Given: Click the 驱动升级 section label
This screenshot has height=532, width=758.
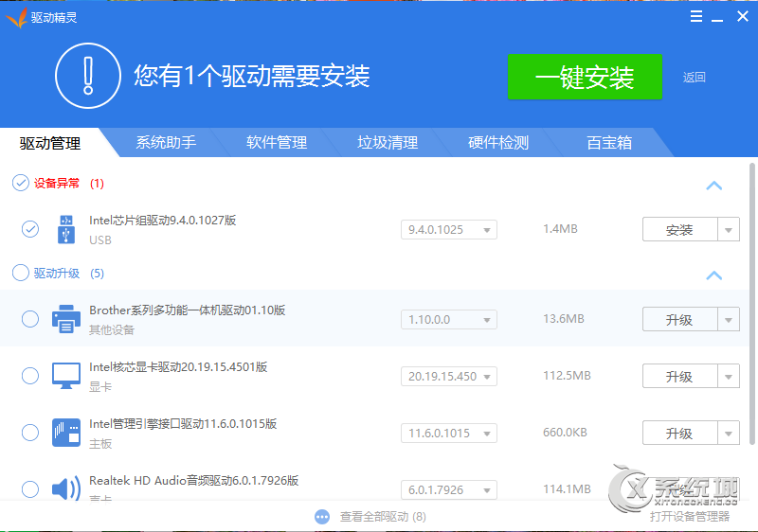Looking at the screenshot, I should click(57, 274).
